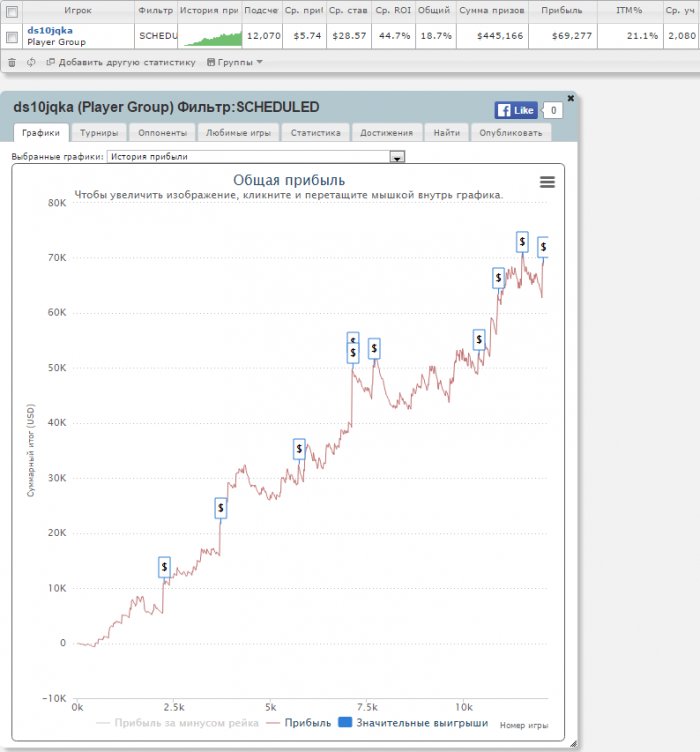Click the Выбранные графики combo box field
The width and height of the screenshot is (700, 752).
click(x=256, y=157)
